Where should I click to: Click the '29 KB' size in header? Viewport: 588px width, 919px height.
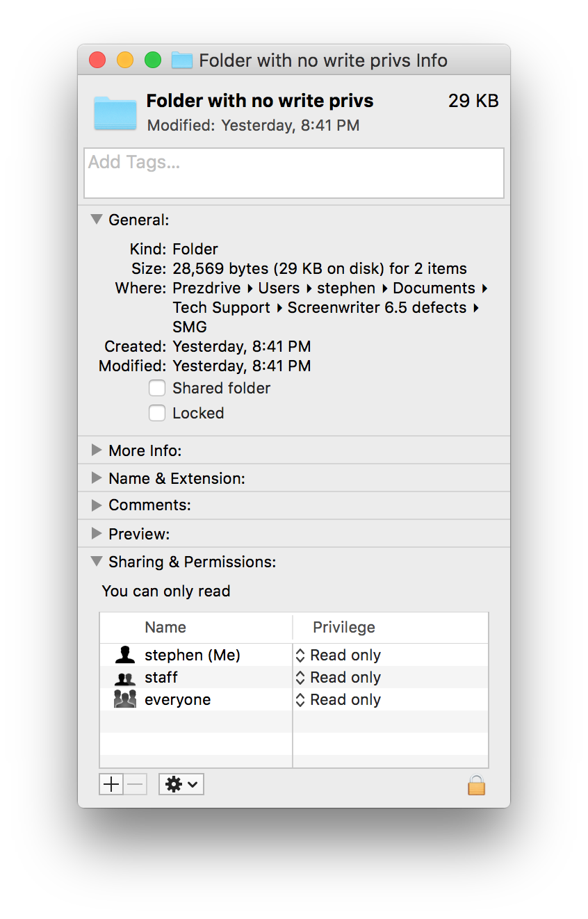pos(473,101)
